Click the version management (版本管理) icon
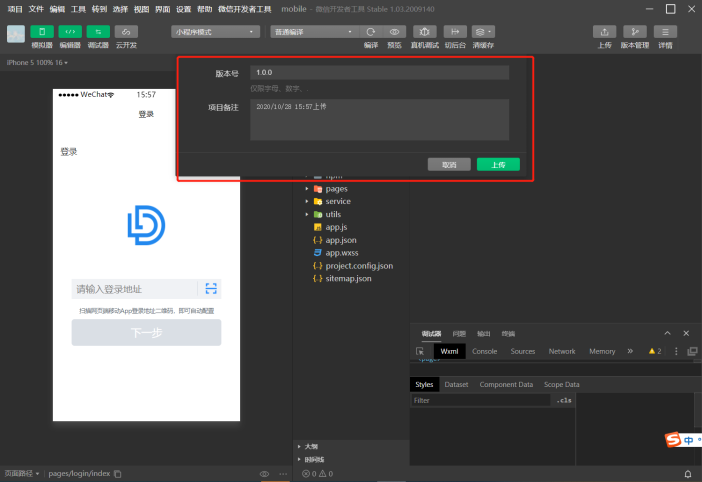This screenshot has width=702, height=482. [634, 32]
